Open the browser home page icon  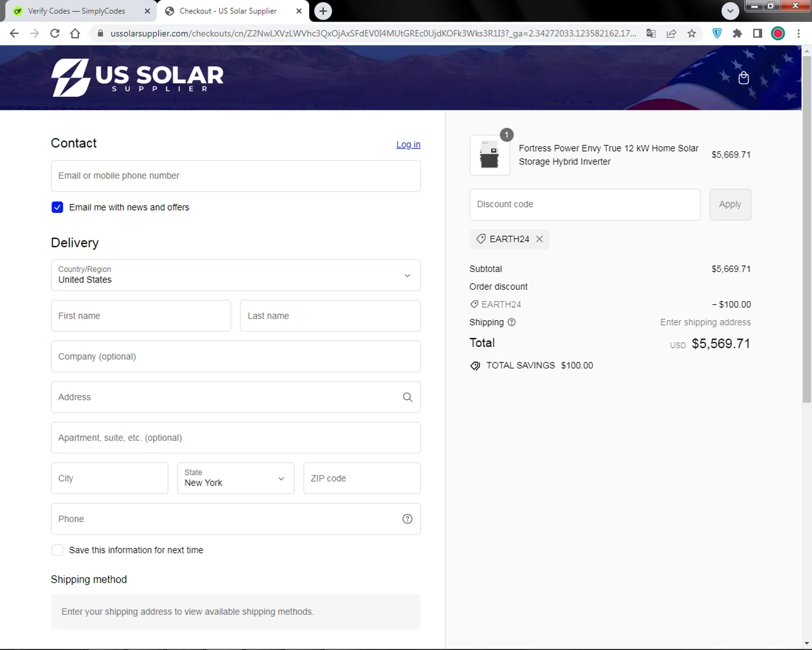pos(75,34)
